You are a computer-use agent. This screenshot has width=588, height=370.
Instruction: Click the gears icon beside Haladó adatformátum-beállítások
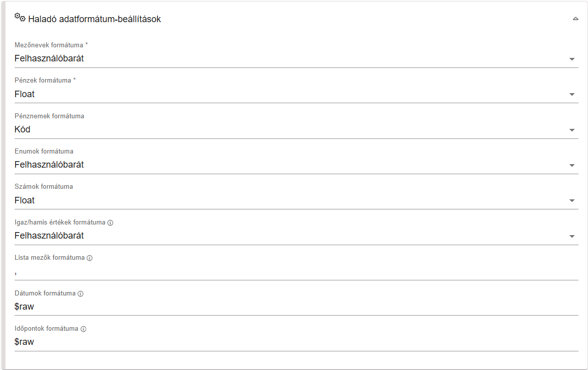[20, 17]
